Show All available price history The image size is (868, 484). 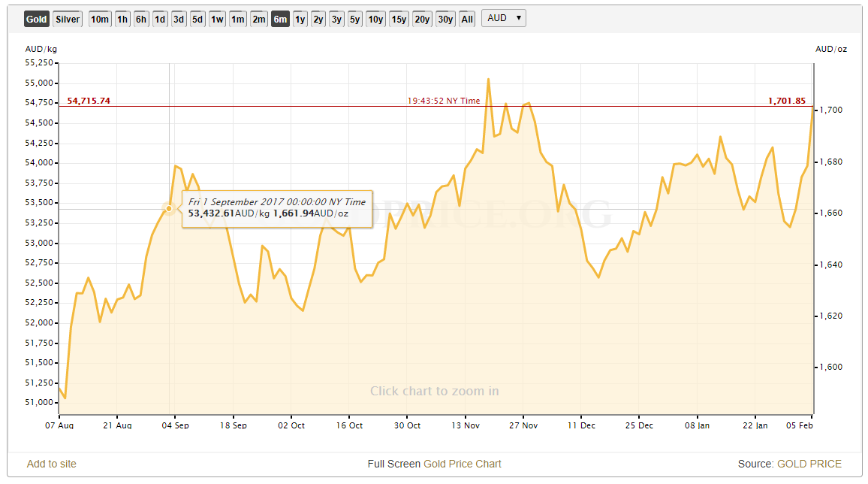(467, 19)
